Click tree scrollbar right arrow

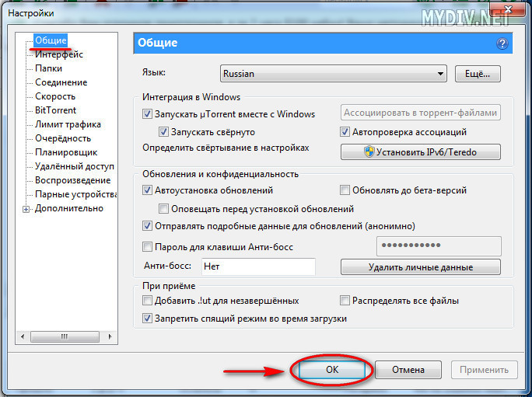(110, 336)
